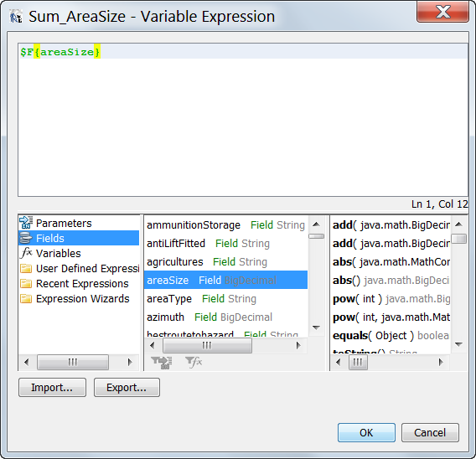476x459 pixels.
Task: Select the azimuth field
Action: pos(225,317)
